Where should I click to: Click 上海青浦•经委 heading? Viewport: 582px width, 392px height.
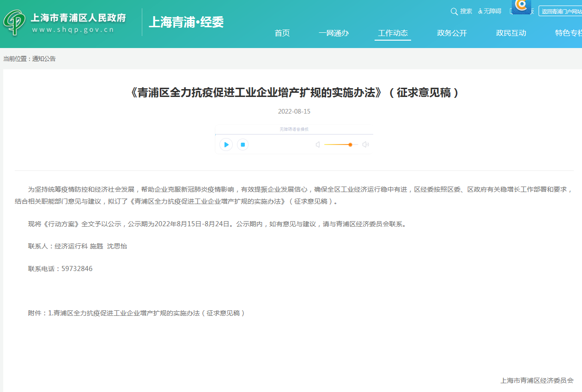(186, 22)
